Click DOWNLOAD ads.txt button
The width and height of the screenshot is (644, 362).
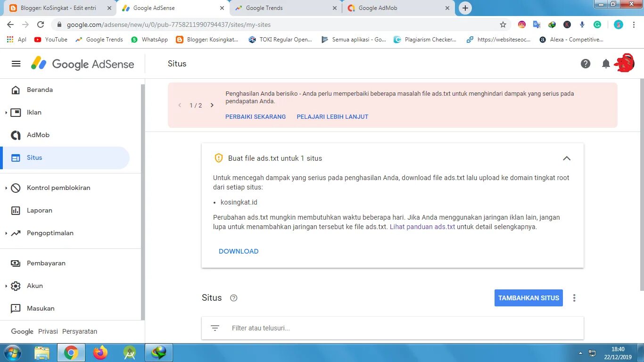(x=239, y=251)
